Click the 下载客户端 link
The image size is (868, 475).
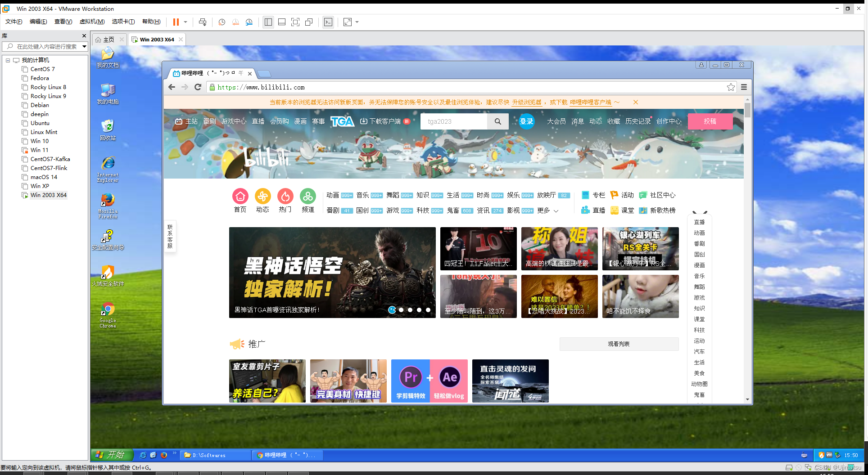click(384, 121)
